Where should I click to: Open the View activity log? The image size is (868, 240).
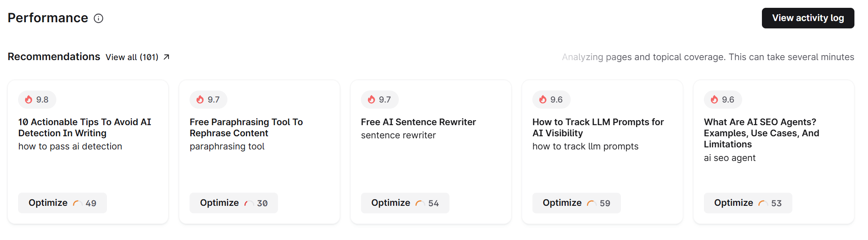click(x=808, y=18)
